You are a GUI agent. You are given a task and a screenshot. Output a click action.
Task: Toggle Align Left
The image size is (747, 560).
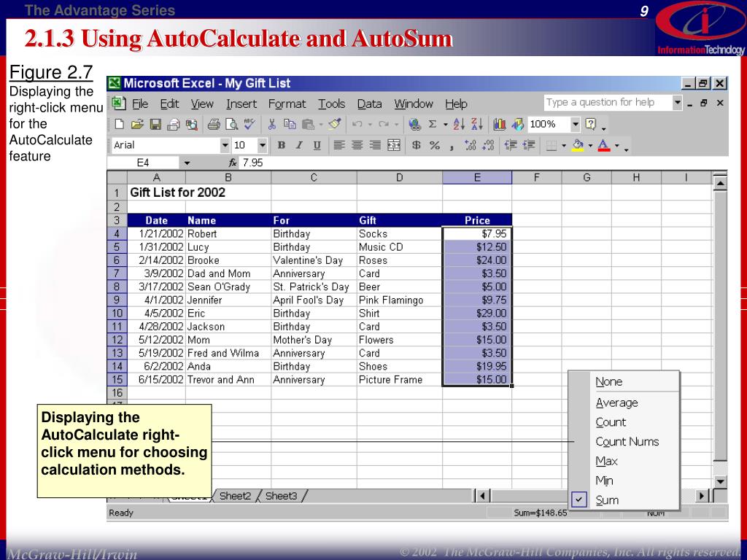coord(338,145)
